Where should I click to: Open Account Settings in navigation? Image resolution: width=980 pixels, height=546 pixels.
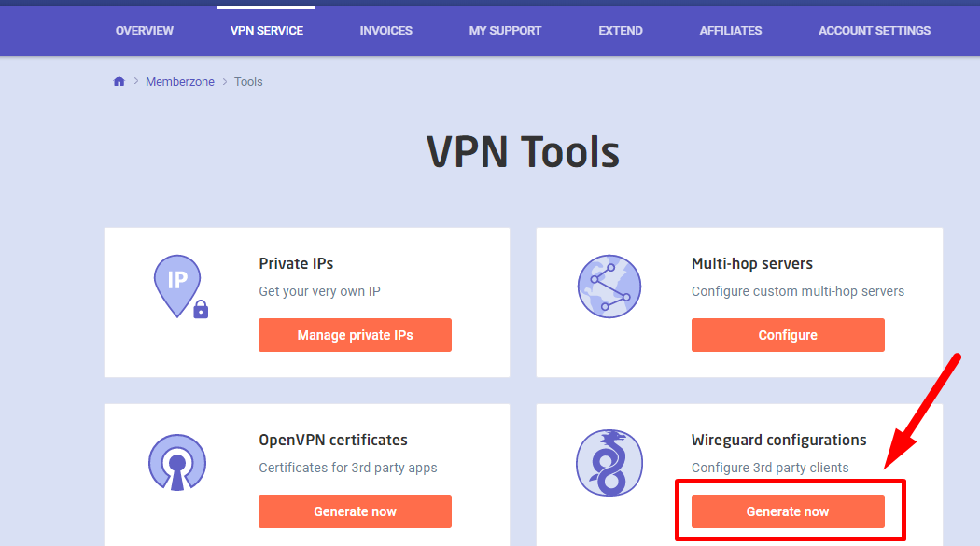point(875,31)
